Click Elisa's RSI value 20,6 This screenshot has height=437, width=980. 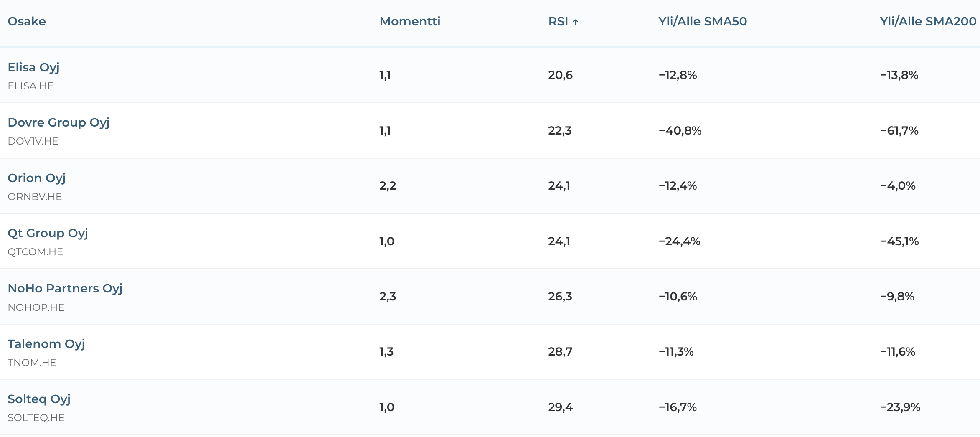(x=560, y=75)
